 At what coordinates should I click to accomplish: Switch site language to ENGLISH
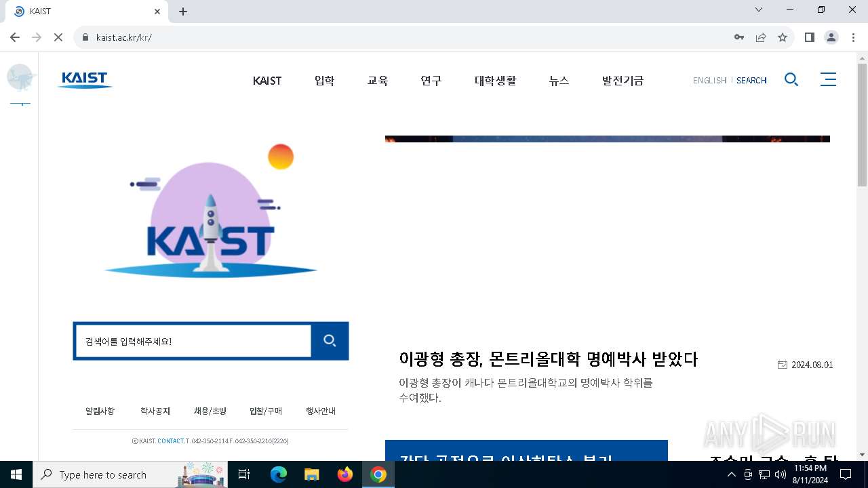pyautogui.click(x=709, y=80)
